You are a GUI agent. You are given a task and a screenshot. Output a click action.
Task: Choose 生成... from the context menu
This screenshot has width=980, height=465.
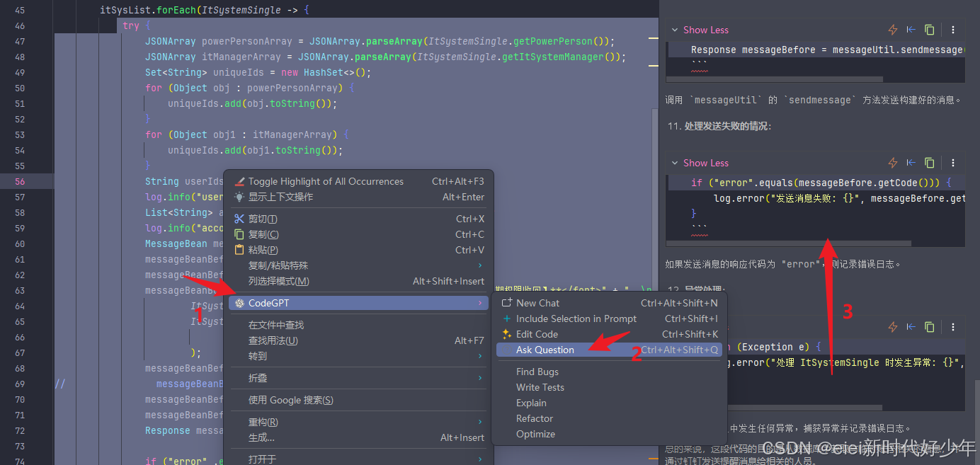(x=358, y=437)
